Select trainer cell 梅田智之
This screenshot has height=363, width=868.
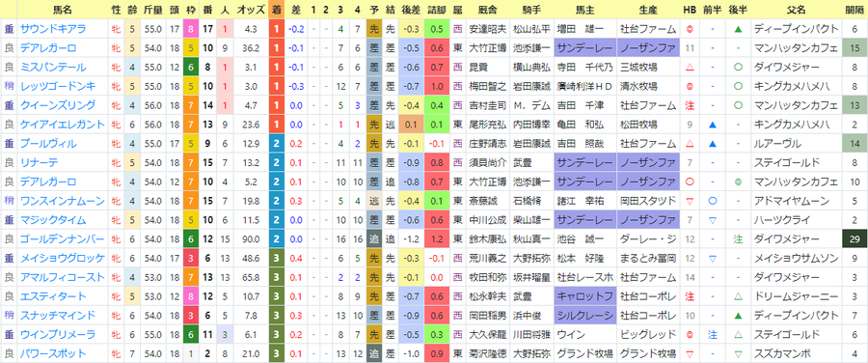click(x=487, y=86)
